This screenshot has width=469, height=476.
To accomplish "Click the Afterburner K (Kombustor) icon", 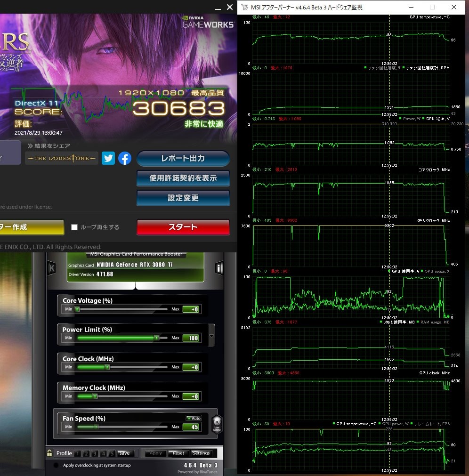I will tap(52, 268).
